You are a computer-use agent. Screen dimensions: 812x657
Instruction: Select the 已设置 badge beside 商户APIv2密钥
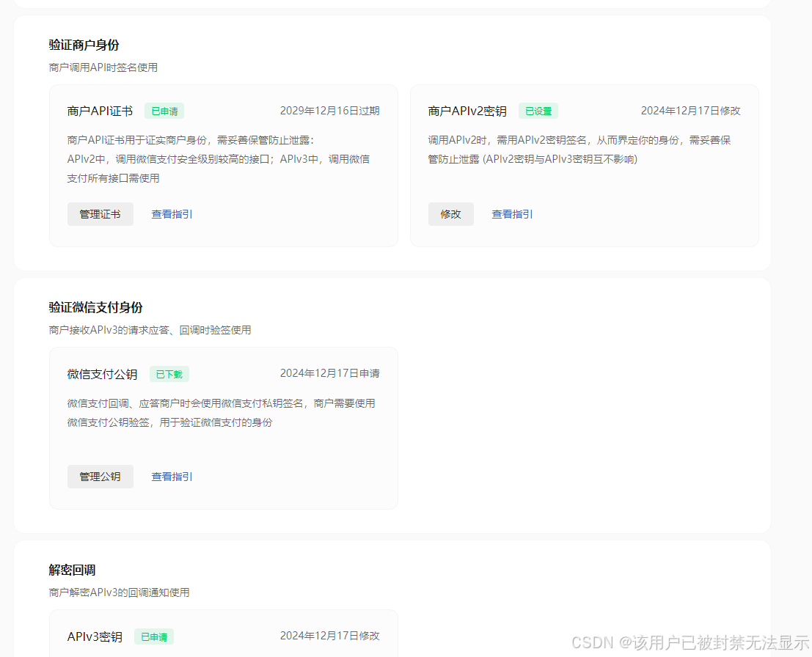[x=538, y=111]
